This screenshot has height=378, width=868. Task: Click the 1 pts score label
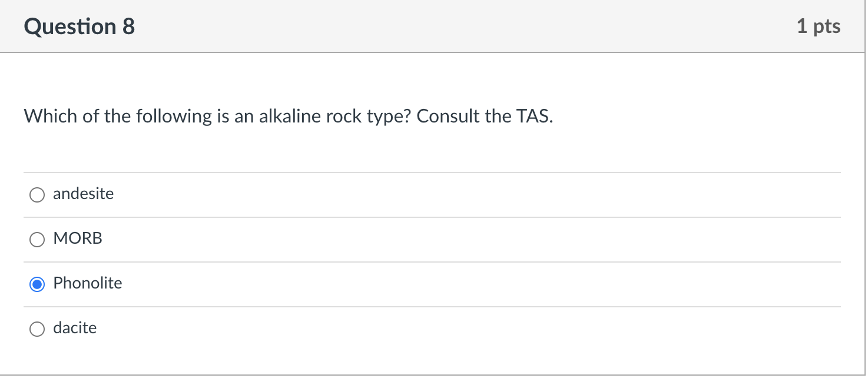point(819,26)
